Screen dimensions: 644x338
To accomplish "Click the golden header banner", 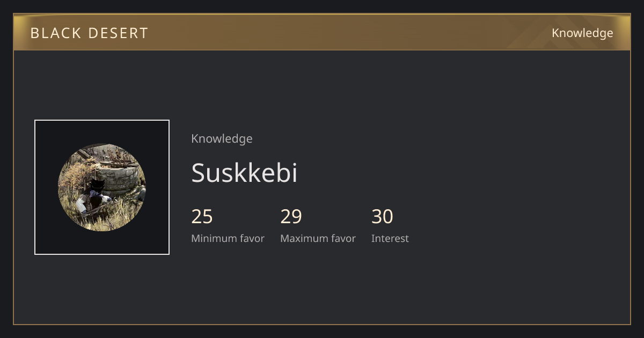I will (x=322, y=32).
